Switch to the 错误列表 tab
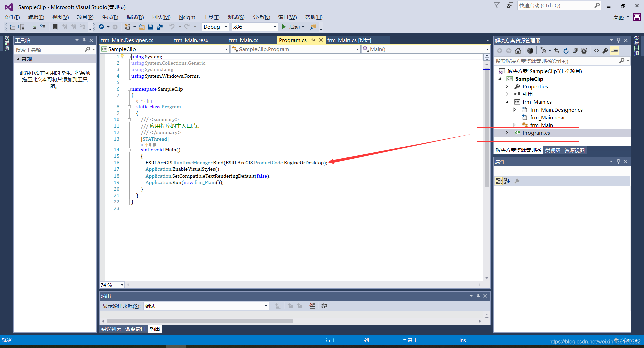Viewport: 644px width, 348px height. tap(111, 329)
